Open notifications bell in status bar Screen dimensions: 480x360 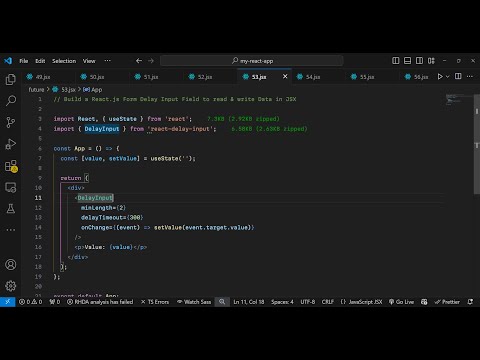(x=470, y=302)
